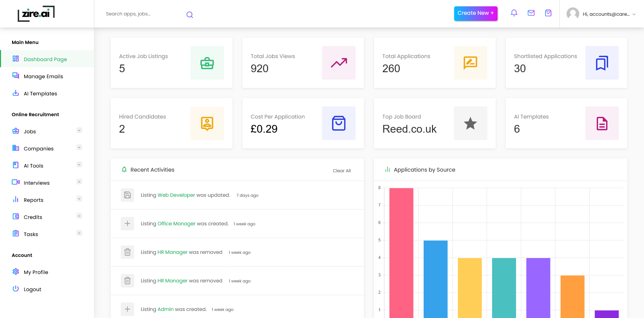The width and height of the screenshot is (644, 318).
Task: Click the Total Jobs Views trend icon
Action: pyautogui.click(x=338, y=63)
